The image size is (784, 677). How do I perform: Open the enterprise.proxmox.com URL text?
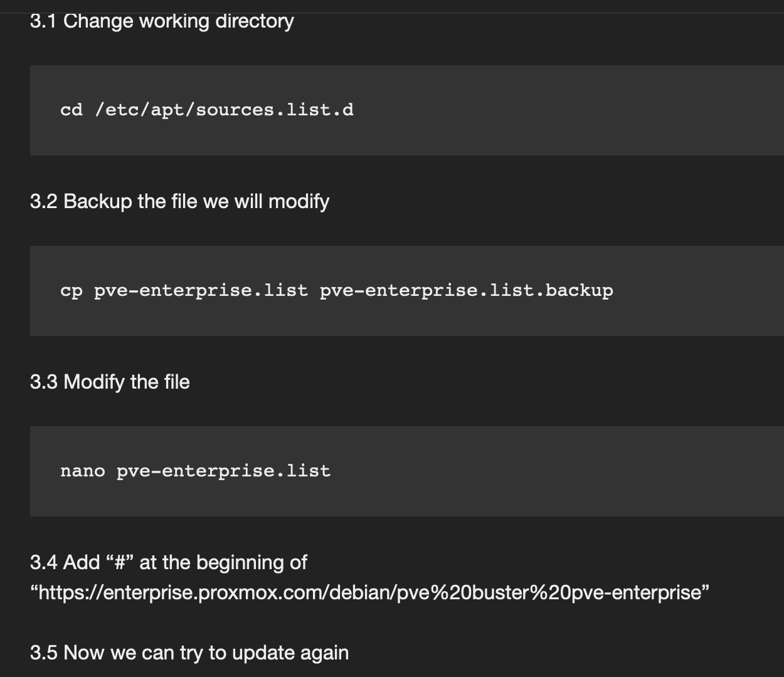[370, 592]
